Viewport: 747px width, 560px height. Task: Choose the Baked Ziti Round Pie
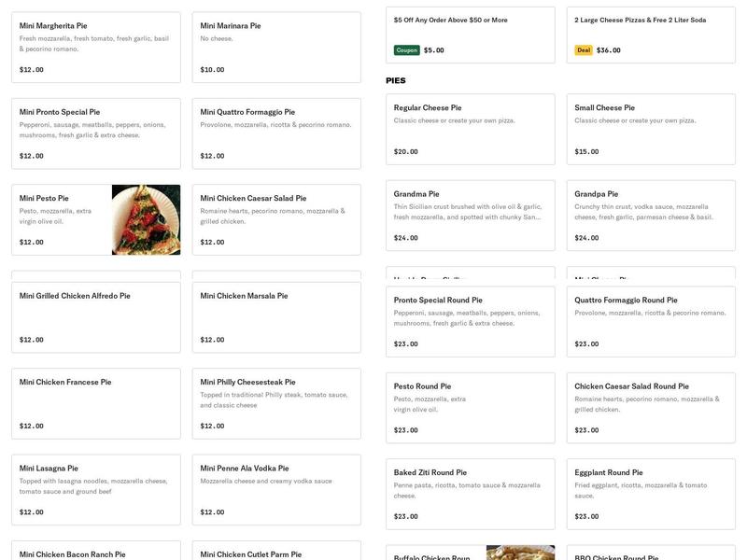coord(470,494)
